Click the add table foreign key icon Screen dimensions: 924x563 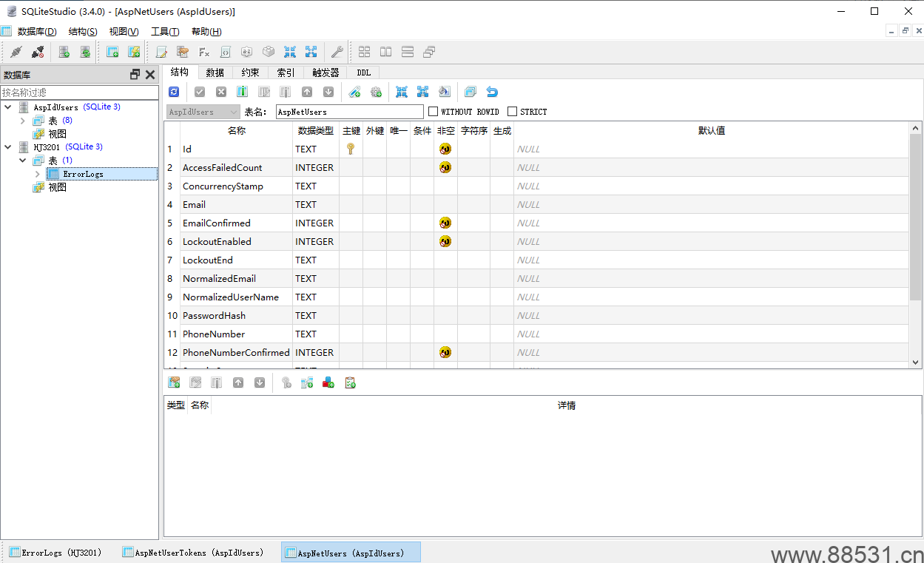click(x=307, y=382)
